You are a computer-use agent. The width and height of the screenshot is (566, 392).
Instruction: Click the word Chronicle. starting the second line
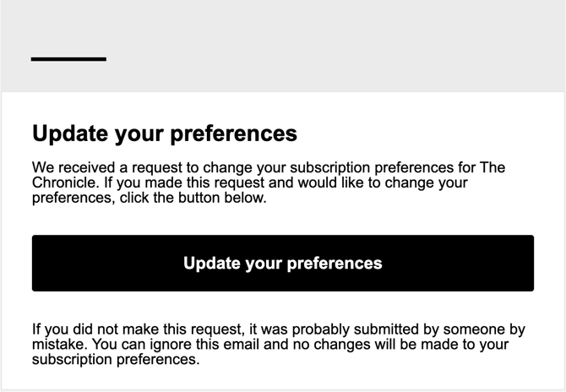66,182
